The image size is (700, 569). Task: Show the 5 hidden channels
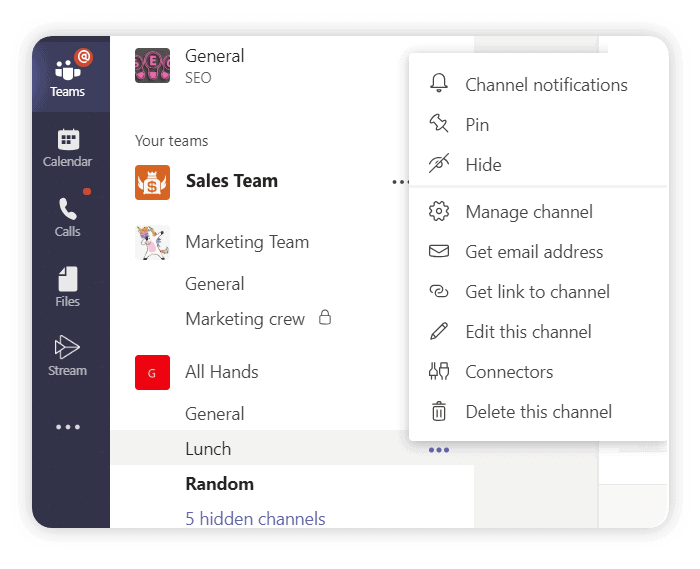tap(255, 519)
